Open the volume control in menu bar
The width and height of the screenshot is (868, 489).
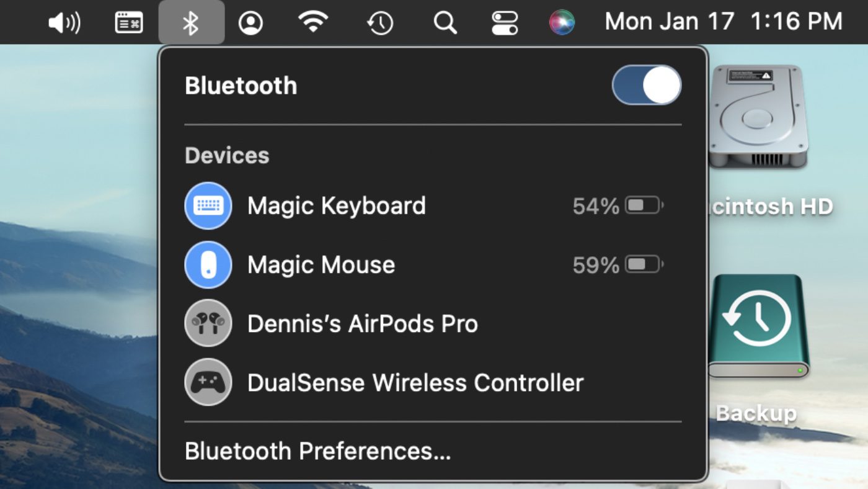pyautogui.click(x=64, y=23)
